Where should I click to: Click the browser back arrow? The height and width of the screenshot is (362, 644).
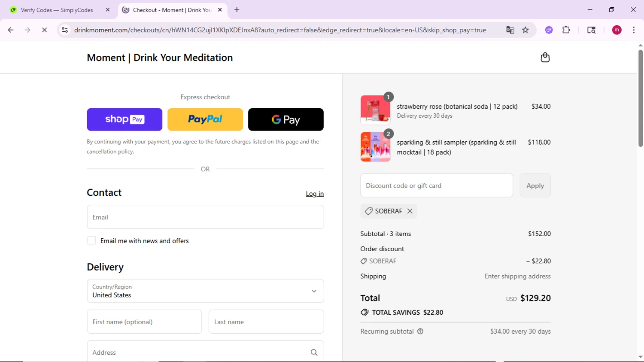pyautogui.click(x=11, y=30)
